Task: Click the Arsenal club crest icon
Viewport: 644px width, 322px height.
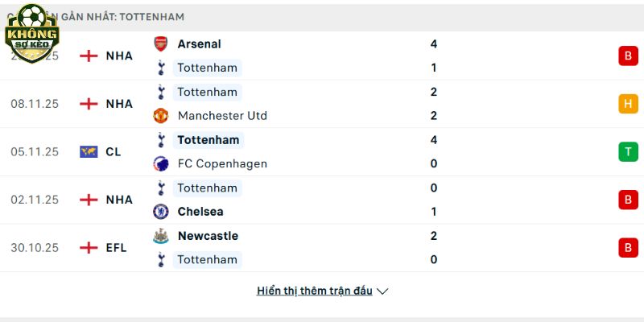Action: (161, 44)
